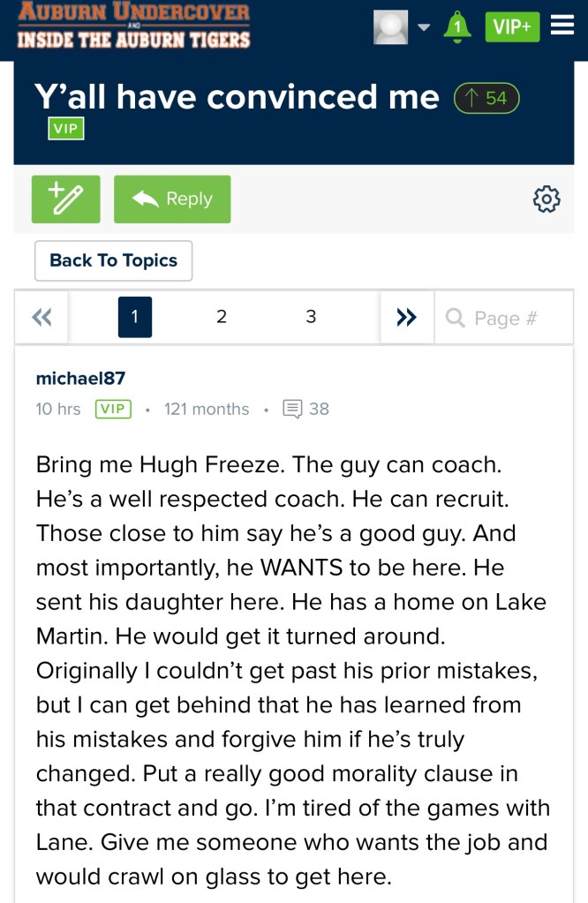Viewport: 588px width, 903px height.
Task: Click the post count comment icon
Action: [x=292, y=409]
